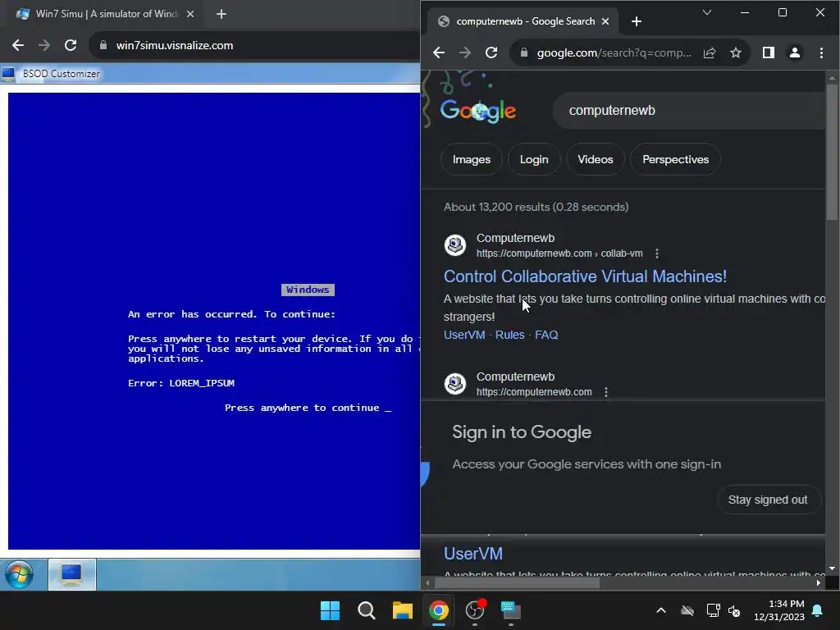Reload the Google search page
840x630 pixels.
coord(491,52)
